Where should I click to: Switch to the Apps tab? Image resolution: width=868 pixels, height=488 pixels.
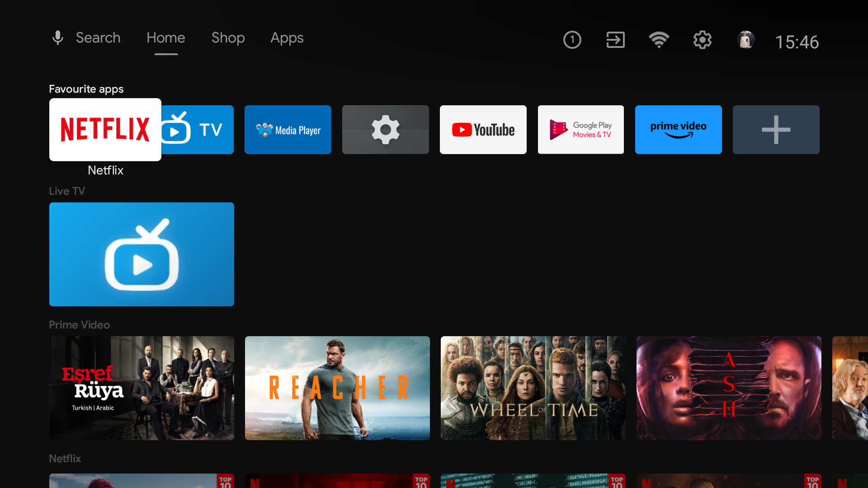(287, 38)
